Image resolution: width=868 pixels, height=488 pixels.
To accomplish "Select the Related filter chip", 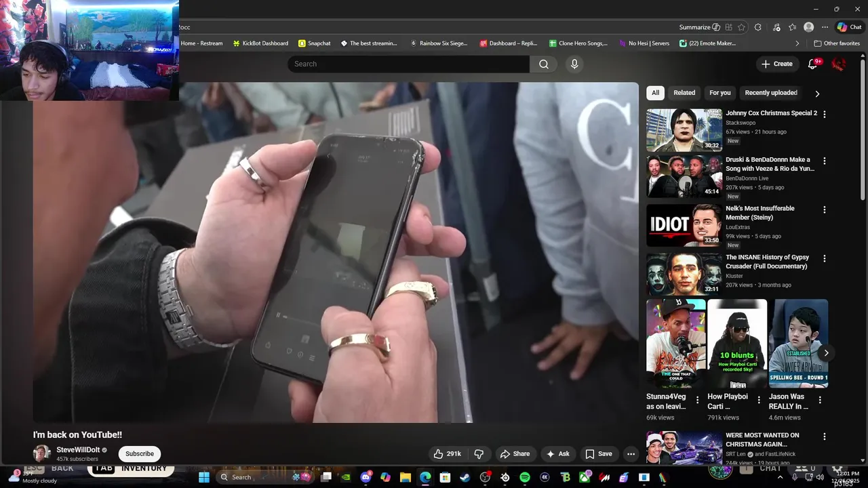I will pos(684,93).
